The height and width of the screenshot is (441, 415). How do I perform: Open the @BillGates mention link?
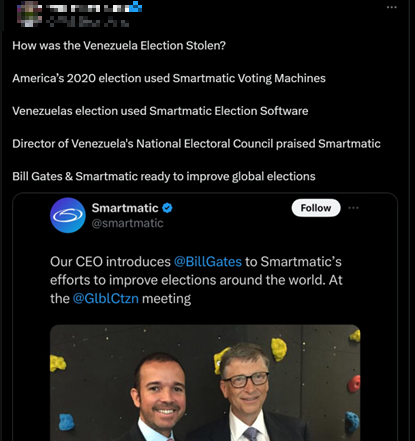coord(208,262)
